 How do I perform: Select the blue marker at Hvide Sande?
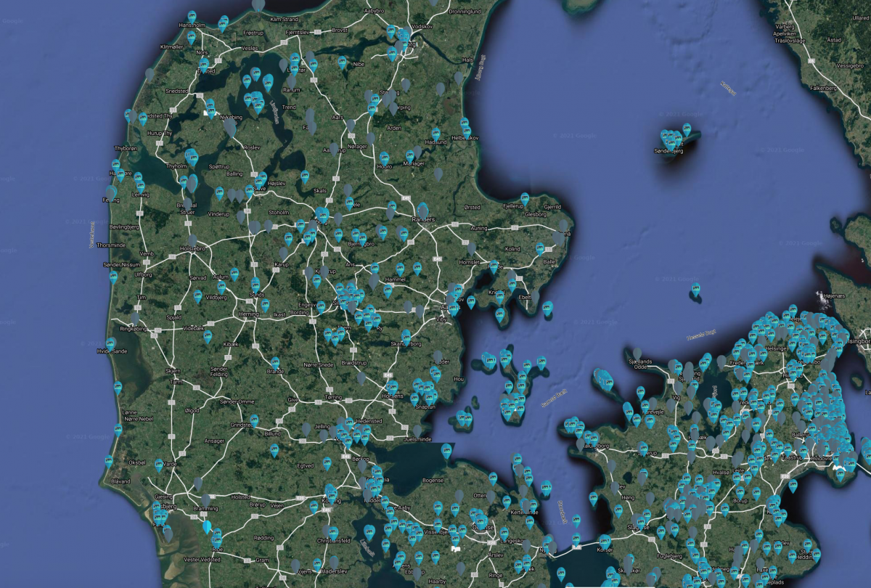pos(110,343)
